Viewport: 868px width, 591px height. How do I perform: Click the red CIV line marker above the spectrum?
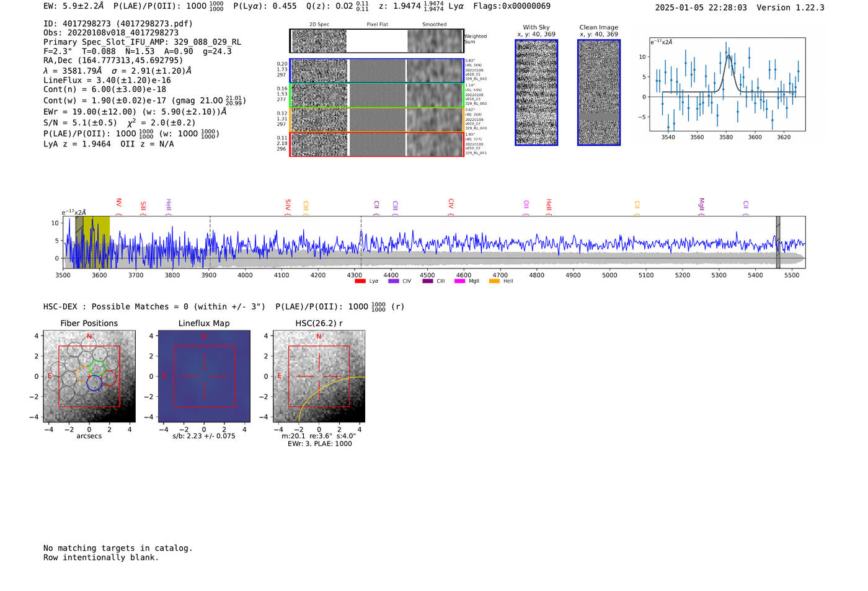coord(451,203)
